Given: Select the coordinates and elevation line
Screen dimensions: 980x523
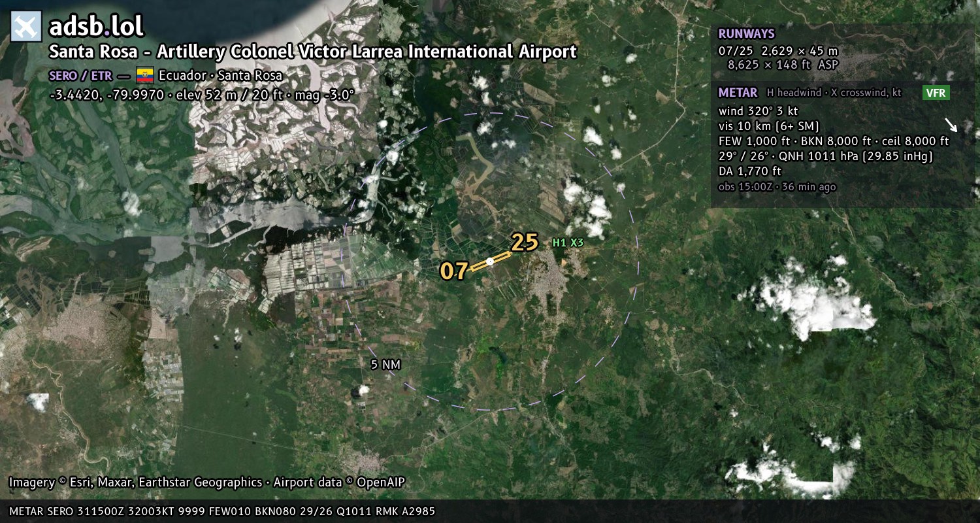Looking at the screenshot, I should click(202, 94).
